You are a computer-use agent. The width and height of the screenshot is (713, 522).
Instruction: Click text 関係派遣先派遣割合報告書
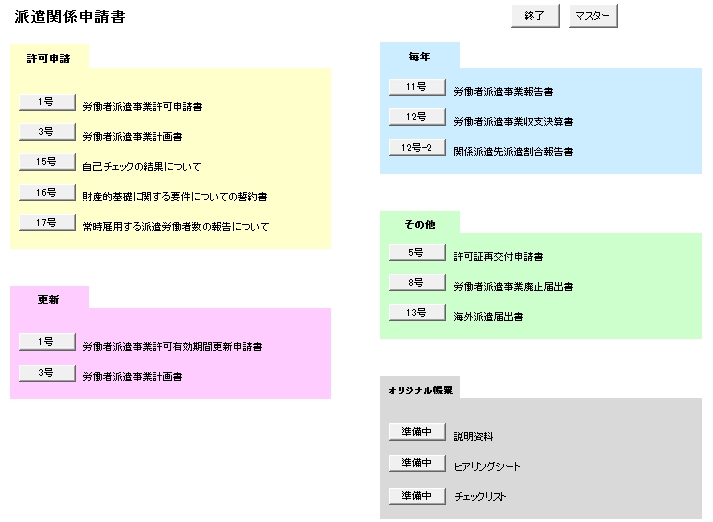(x=513, y=151)
